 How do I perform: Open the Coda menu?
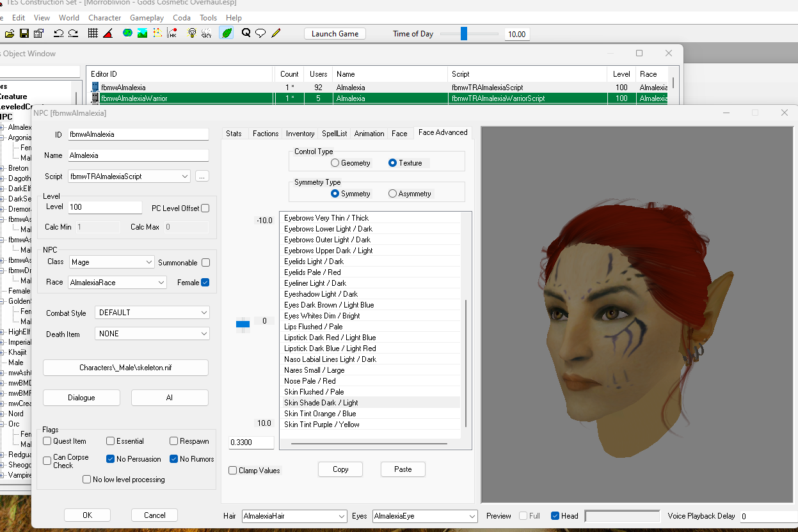[182, 18]
